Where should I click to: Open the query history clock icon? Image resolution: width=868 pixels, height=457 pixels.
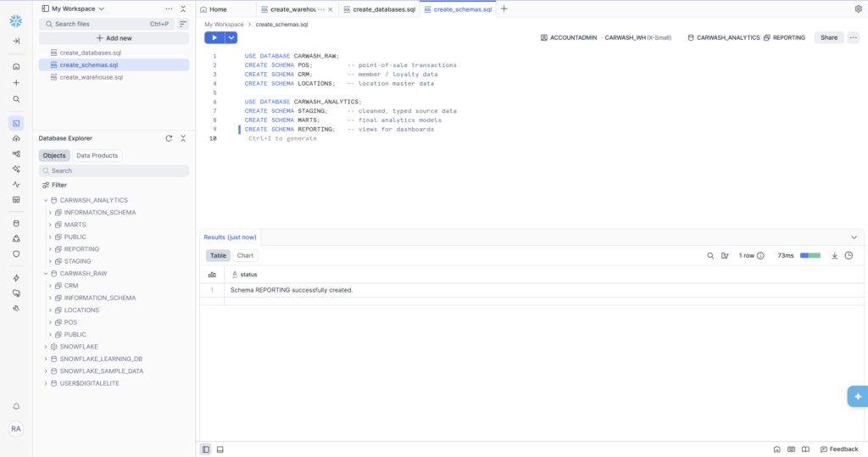pos(849,255)
